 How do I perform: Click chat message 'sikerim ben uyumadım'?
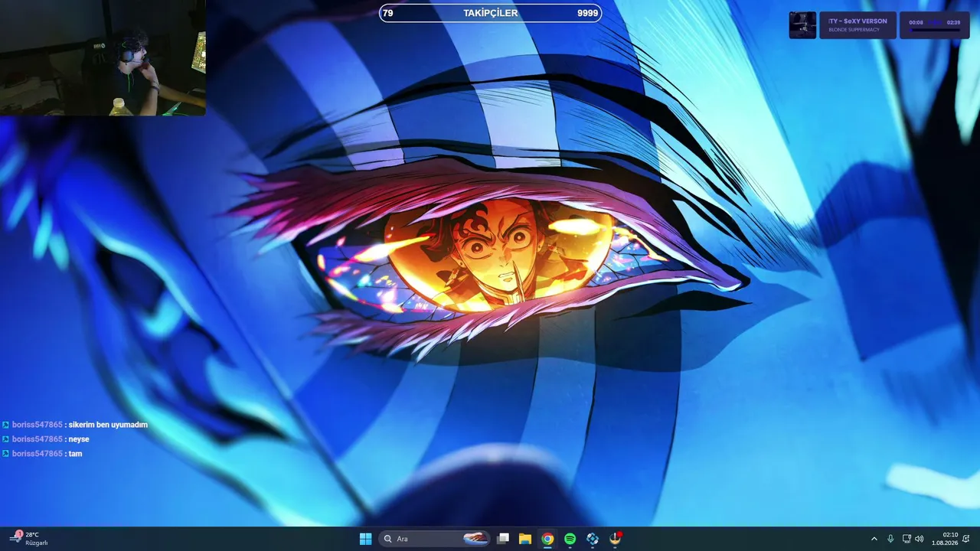(x=108, y=425)
